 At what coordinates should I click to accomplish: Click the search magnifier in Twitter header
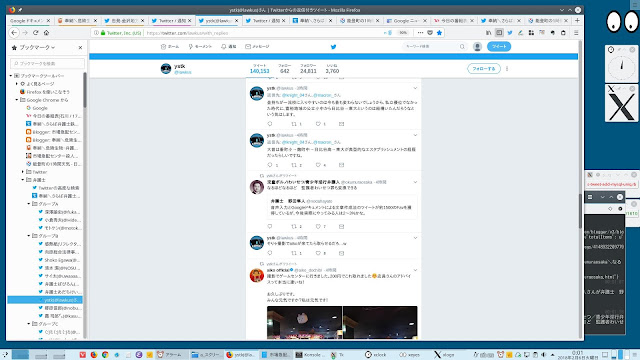(462, 47)
